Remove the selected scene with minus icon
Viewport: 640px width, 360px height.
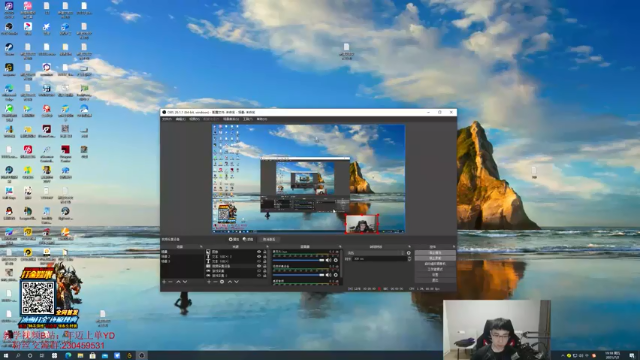click(x=171, y=282)
